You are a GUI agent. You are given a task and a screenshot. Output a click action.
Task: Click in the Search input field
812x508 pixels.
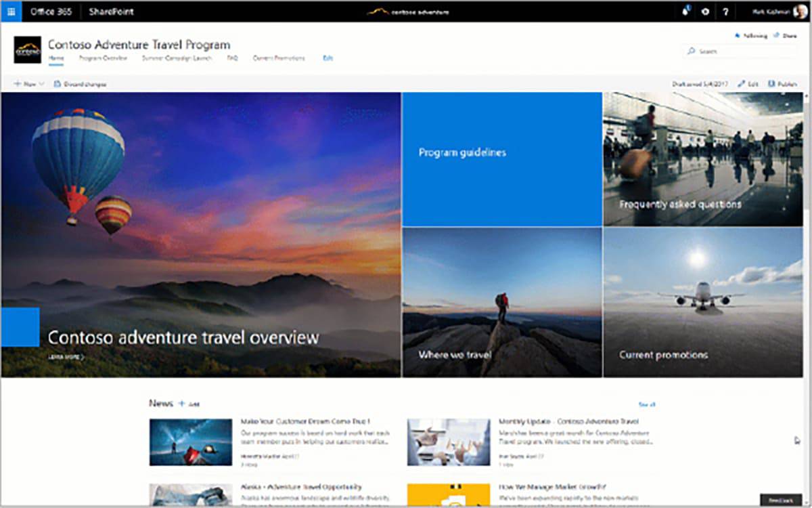[x=740, y=51]
